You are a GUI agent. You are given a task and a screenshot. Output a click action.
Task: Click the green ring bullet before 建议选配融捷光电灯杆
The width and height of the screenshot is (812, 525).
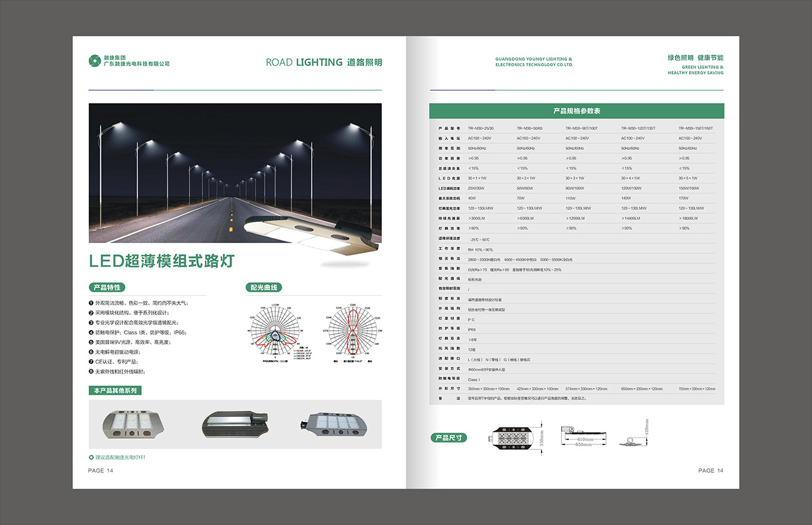[x=91, y=457]
